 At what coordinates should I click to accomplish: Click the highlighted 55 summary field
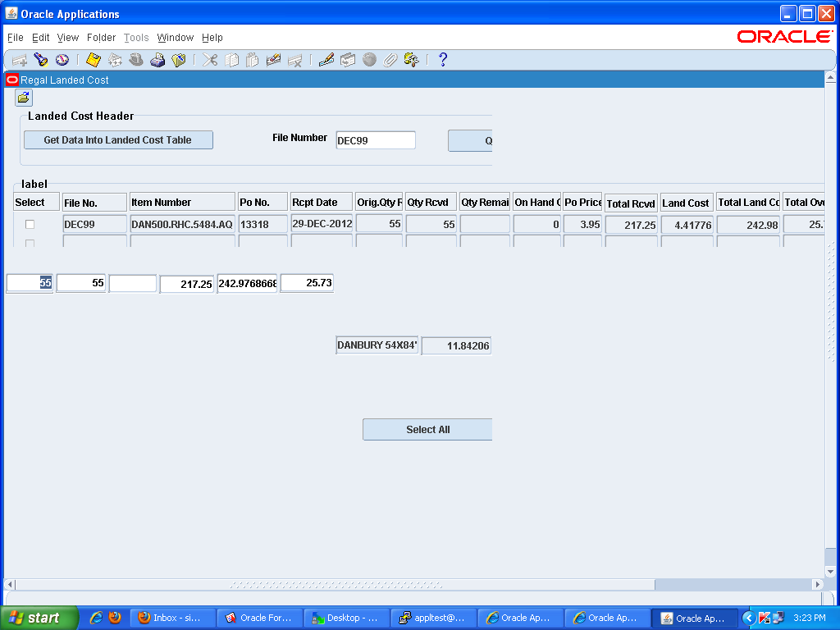pyautogui.click(x=30, y=283)
